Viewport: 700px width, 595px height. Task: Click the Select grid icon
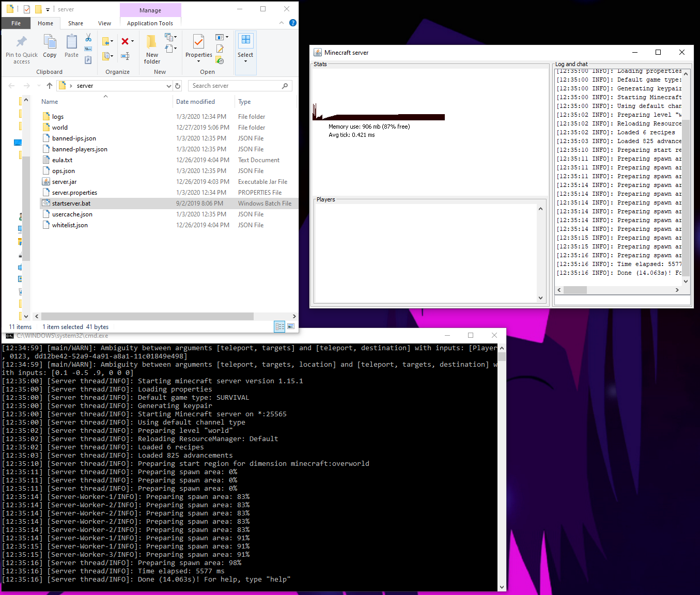pos(245,40)
